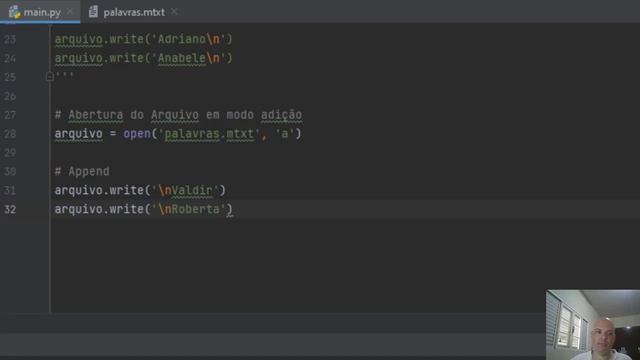Click the open function call on line 28
The image size is (640, 360).
(137, 133)
